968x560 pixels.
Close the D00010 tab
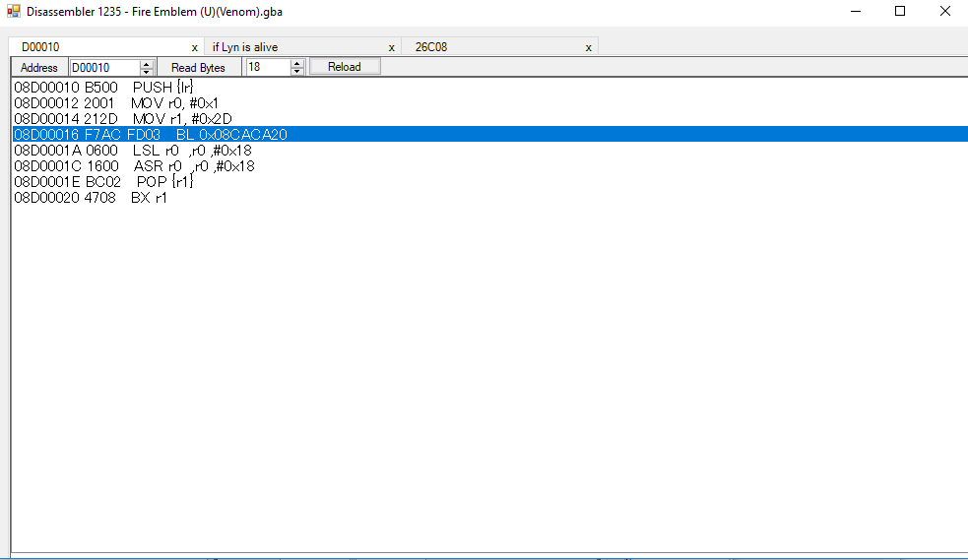[194, 47]
